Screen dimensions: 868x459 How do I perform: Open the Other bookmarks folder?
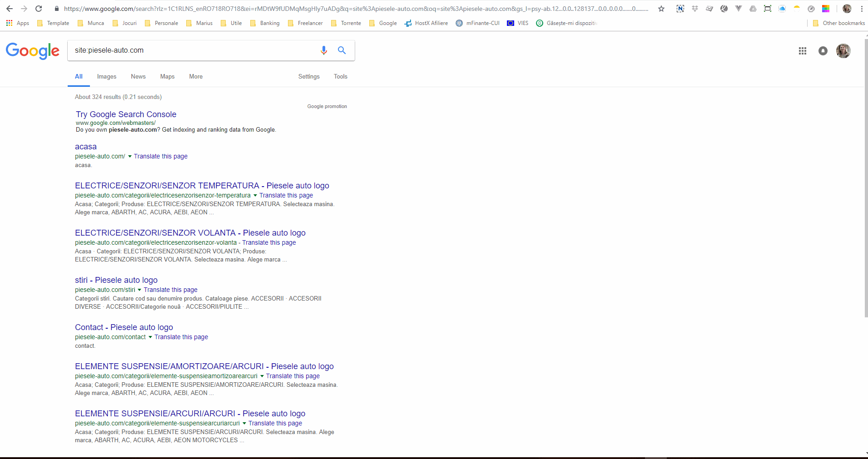(839, 23)
